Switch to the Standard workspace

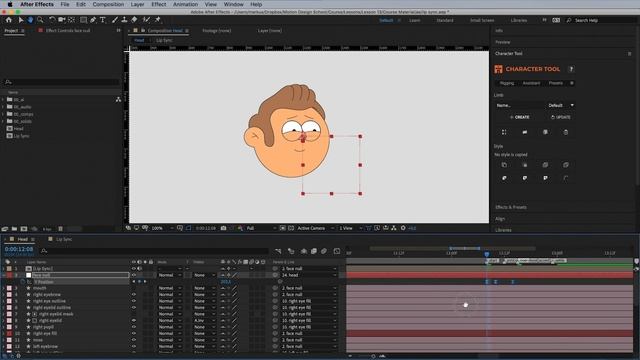click(x=445, y=20)
